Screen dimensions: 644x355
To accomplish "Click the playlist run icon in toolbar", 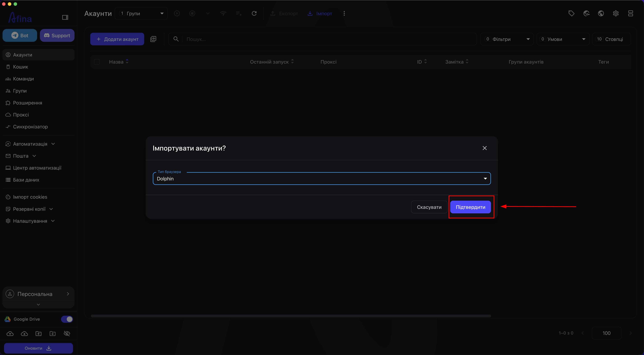I will tap(238, 14).
